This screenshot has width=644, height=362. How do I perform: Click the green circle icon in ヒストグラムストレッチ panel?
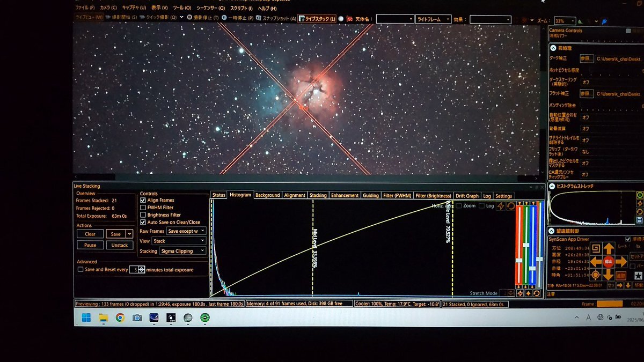(639, 195)
